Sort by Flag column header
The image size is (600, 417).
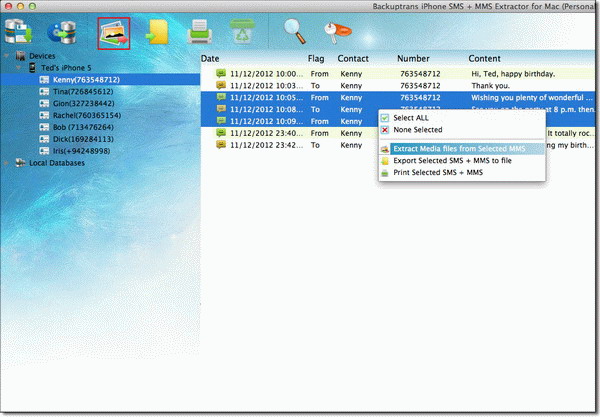316,59
